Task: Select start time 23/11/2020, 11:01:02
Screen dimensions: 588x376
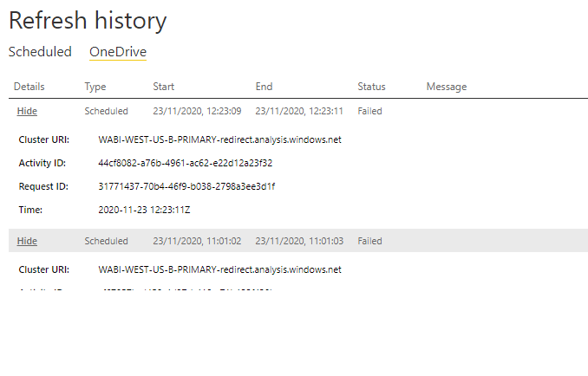Action: (197, 241)
